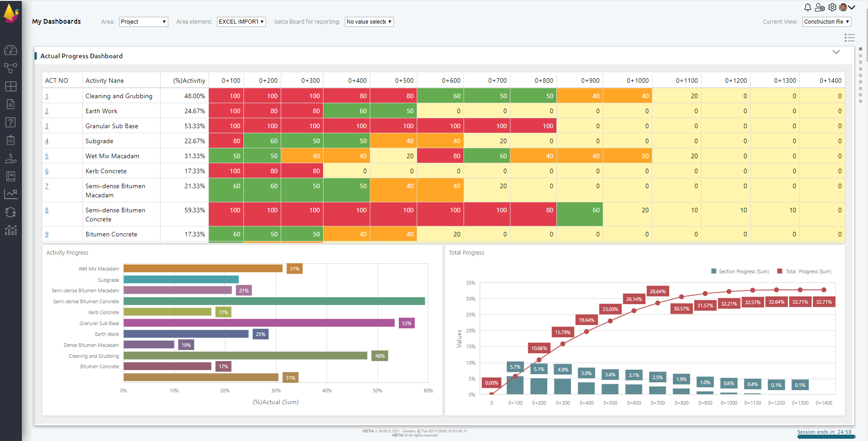This screenshot has height=441, width=868.
Task: Open the dashboard gauge icon in sidebar
Action: pos(11,50)
